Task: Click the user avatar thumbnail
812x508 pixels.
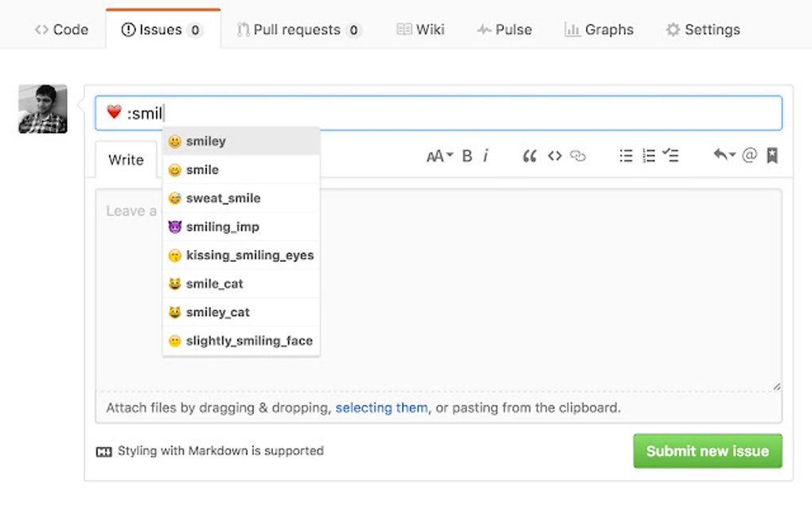Action: (x=41, y=109)
